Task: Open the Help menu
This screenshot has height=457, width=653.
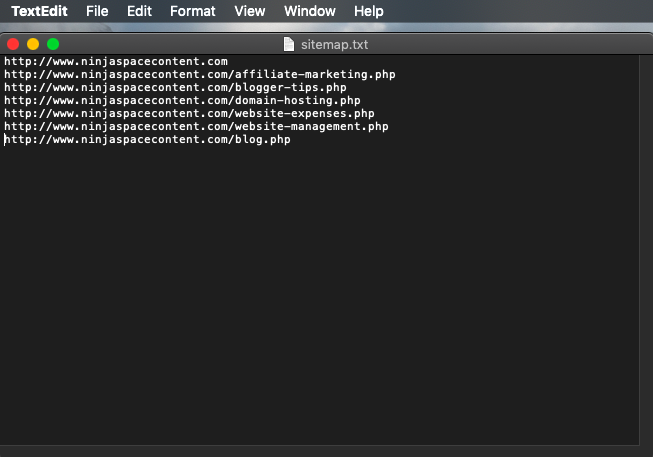Action: (x=368, y=11)
